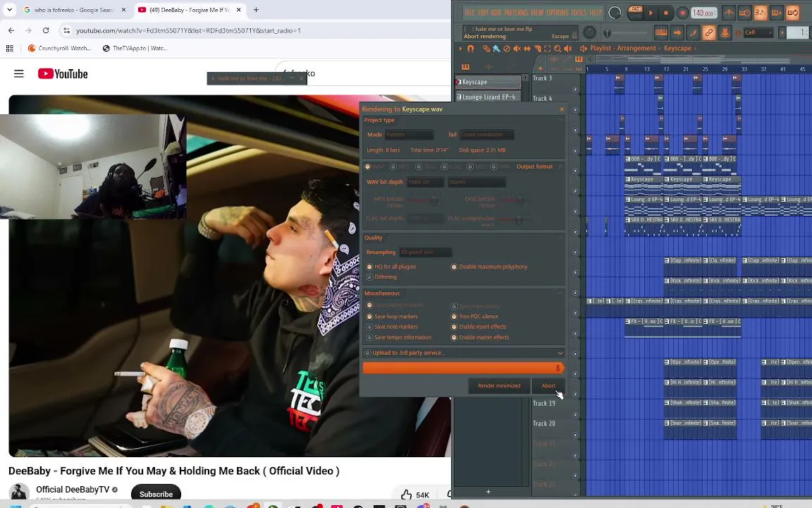Click the YouTube Subscribe button
812x508 pixels.
coord(156,494)
